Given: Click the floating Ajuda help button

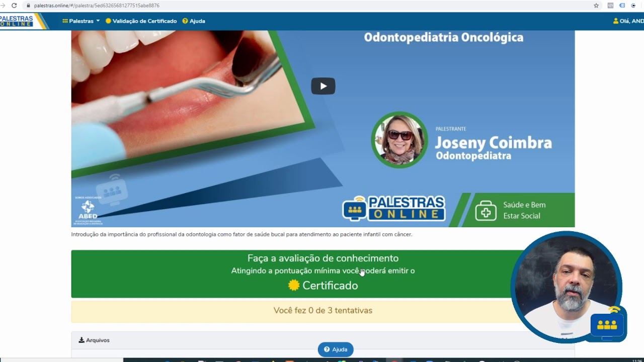Looking at the screenshot, I should [336, 349].
